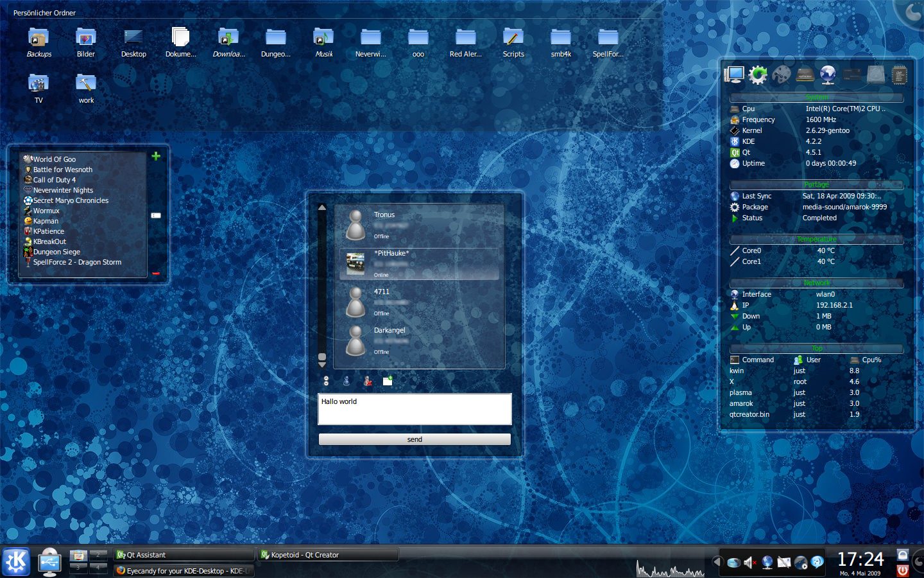Click the red minus remove-game icon
Viewport: 924px width, 578px height.
point(156,273)
